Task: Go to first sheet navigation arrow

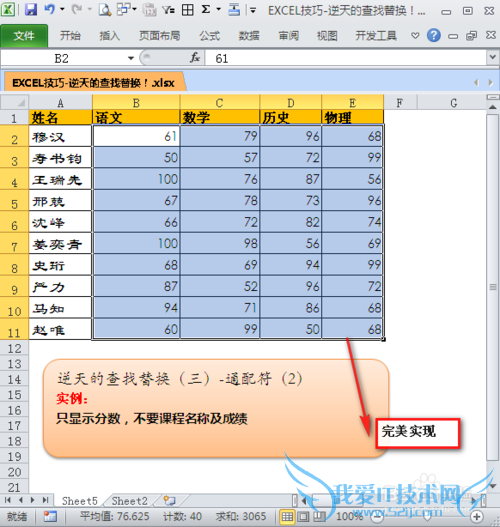Action: [8, 500]
